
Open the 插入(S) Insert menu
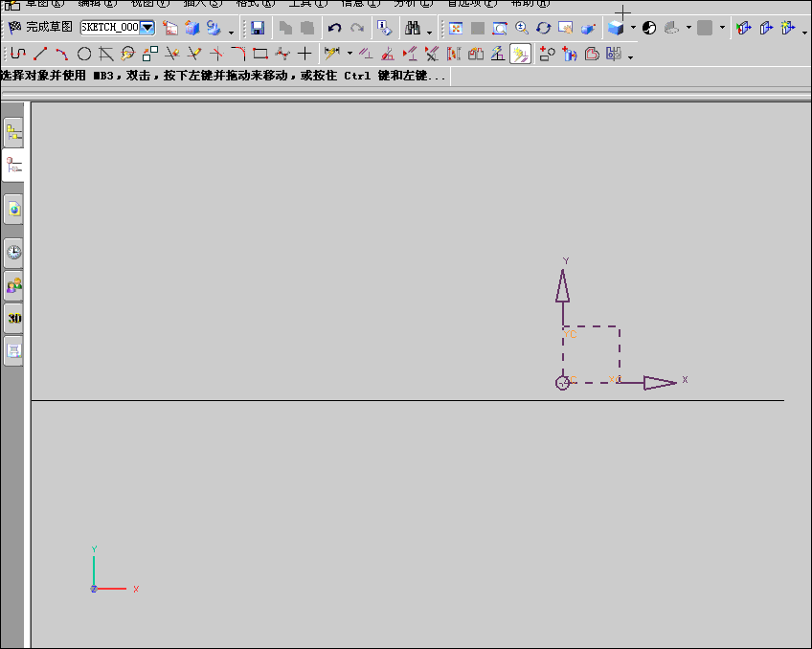(x=202, y=3)
